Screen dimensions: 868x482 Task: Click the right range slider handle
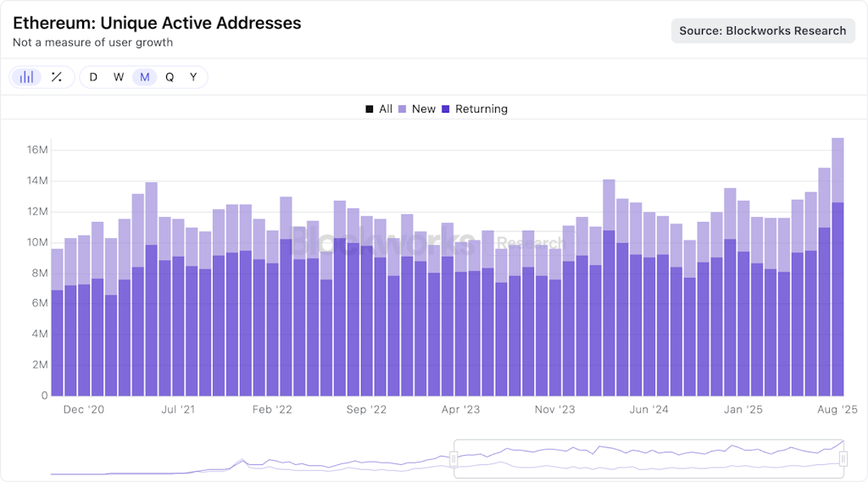(843, 459)
